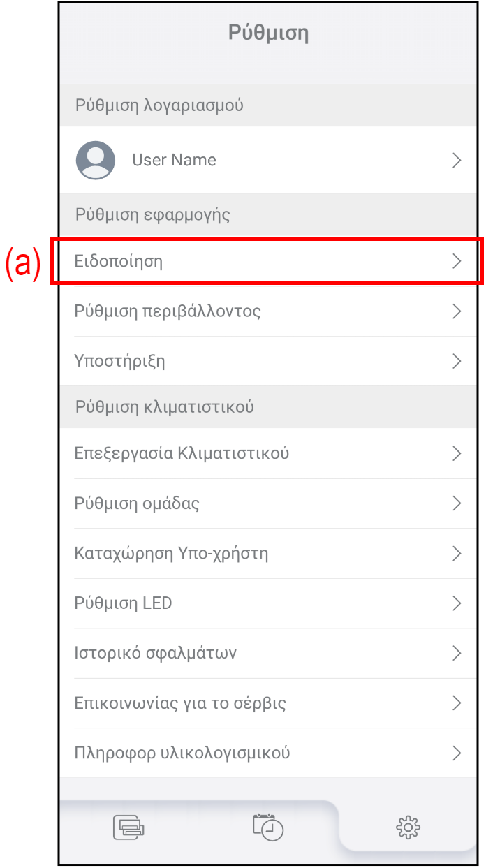Click chevron beside Ρύθμιση ομάδας
Viewport: 486px width, 868px height.
coord(457,503)
